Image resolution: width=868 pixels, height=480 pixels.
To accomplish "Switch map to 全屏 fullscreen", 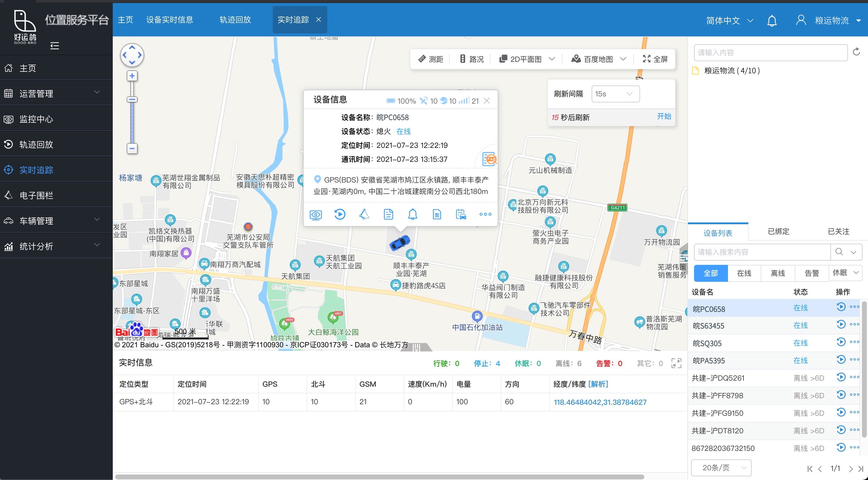I will 655,59.
